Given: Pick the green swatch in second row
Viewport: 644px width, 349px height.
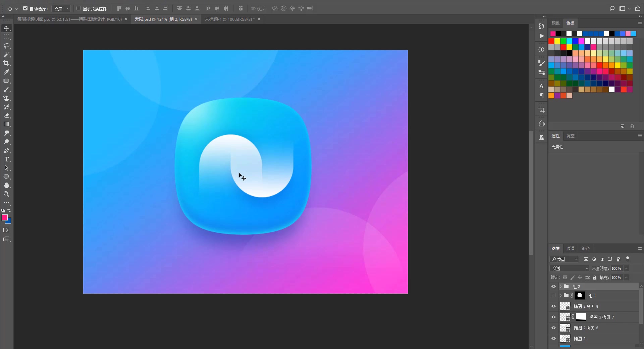Looking at the screenshot, I should coord(563,41).
